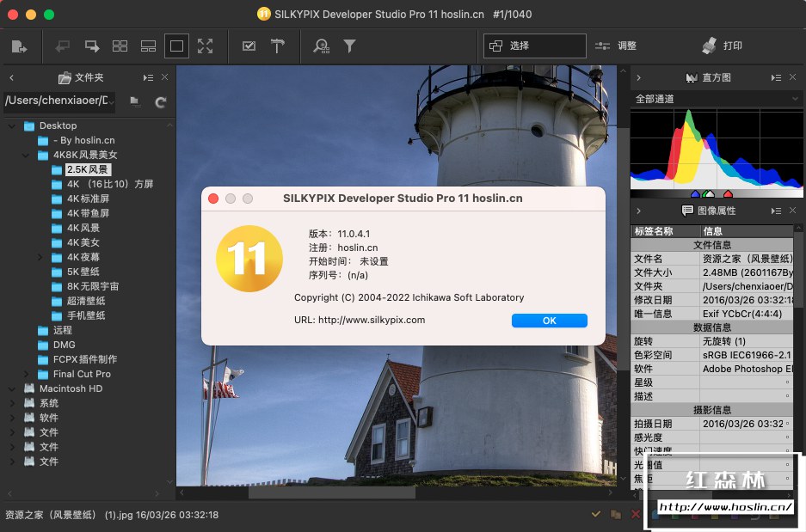Click the filter funnel icon in toolbar
The height and width of the screenshot is (532, 806).
[350, 46]
